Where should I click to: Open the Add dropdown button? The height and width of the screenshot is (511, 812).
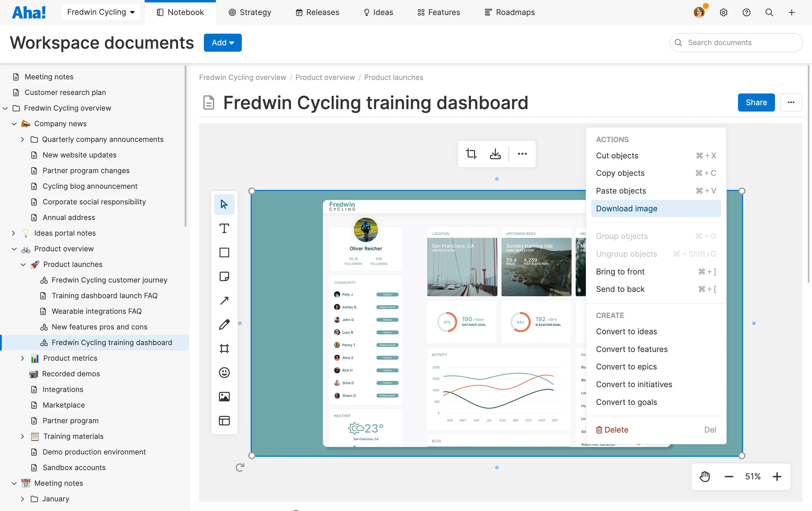(223, 42)
